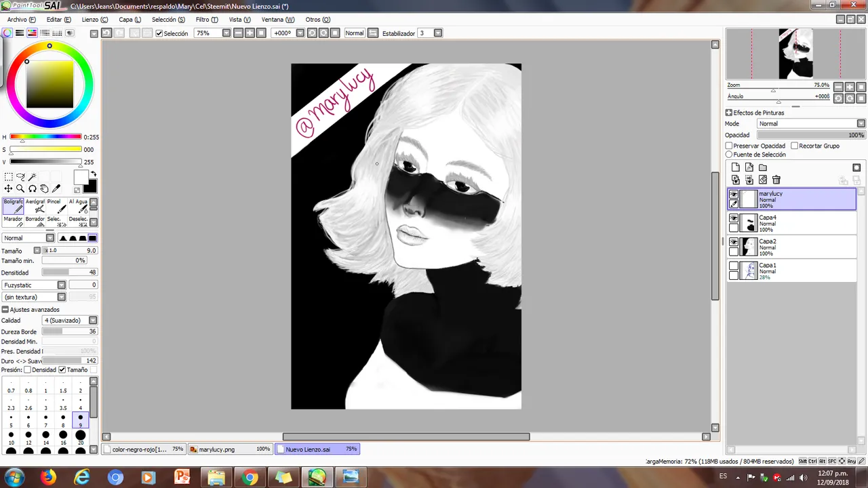
Task: Open the Calidad dropdown
Action: pos(93,321)
